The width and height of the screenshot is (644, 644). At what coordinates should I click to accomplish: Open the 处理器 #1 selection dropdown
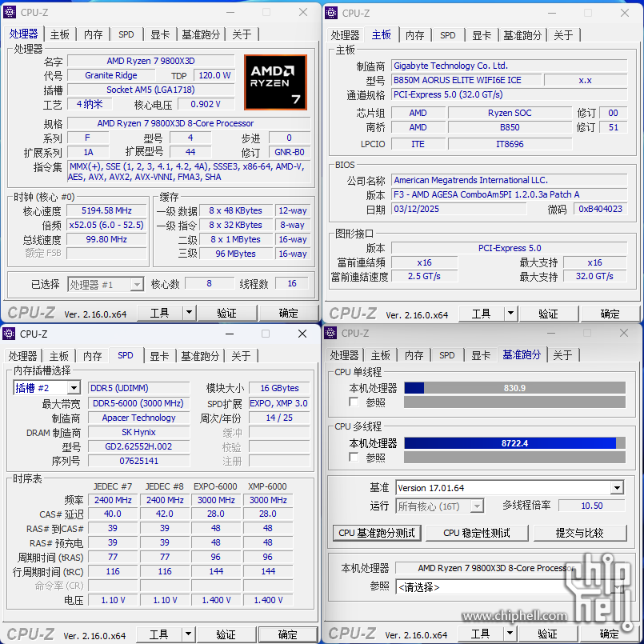pyautogui.click(x=106, y=284)
